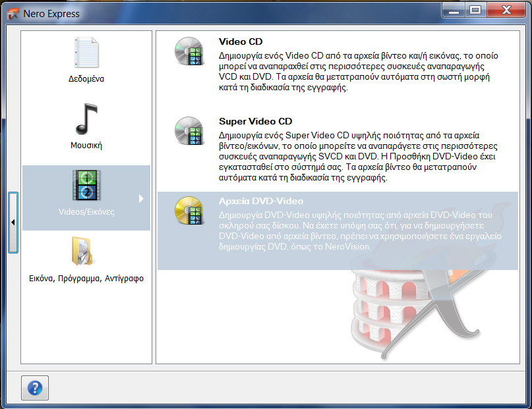Viewport: 532px width, 409px height.
Task: Close the Nero Express window
Action: tap(506, 11)
